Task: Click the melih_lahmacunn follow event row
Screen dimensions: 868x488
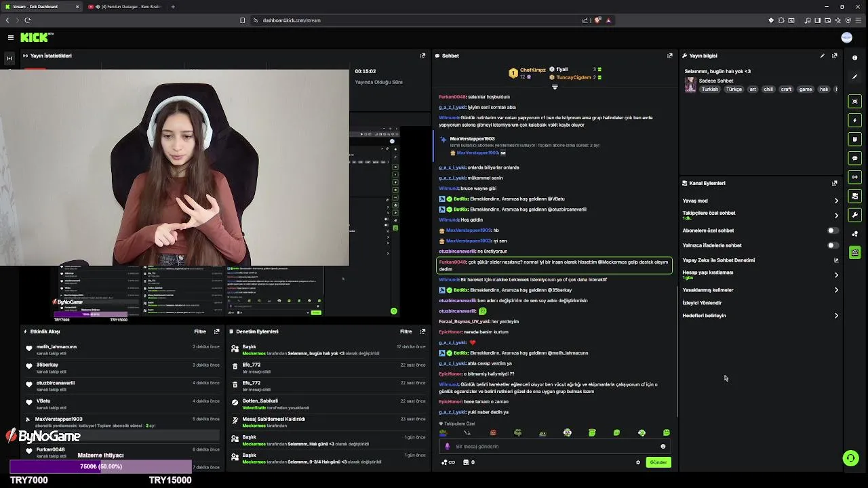Action: click(121, 350)
